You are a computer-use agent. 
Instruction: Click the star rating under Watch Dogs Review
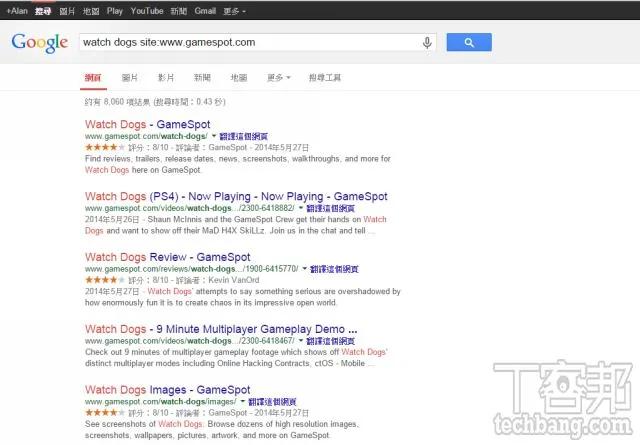(105, 280)
